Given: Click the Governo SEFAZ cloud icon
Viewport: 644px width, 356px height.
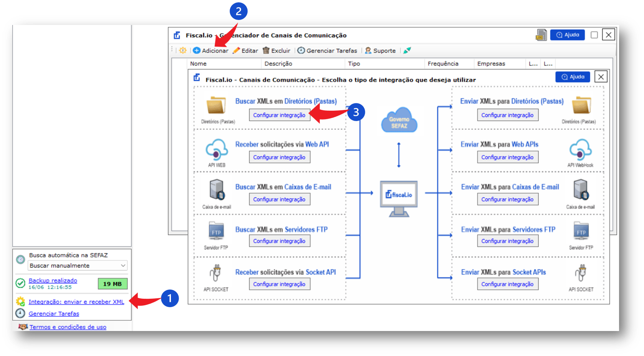Looking at the screenshot, I should click(399, 120).
